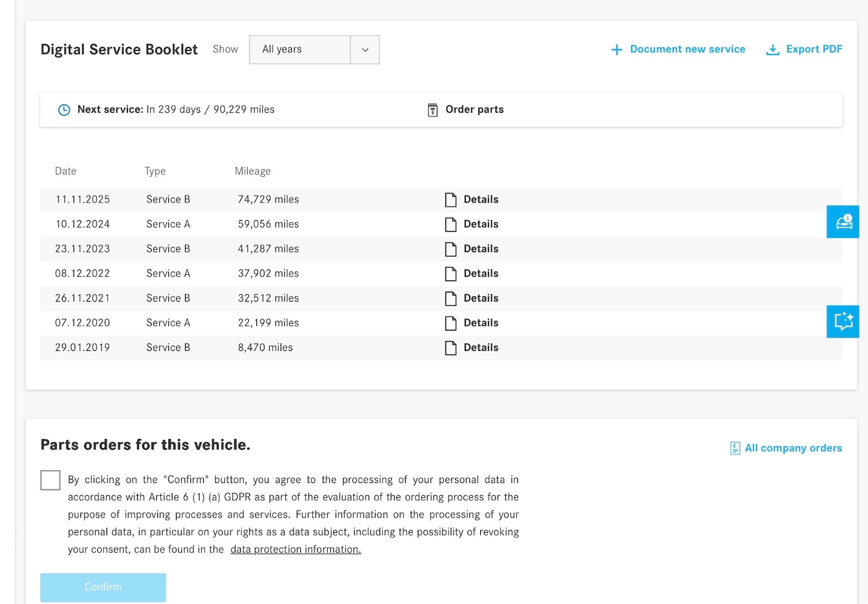Image resolution: width=868 pixels, height=604 pixels.
Task: Click document icon for 11.11.2025 service
Action: [451, 200]
